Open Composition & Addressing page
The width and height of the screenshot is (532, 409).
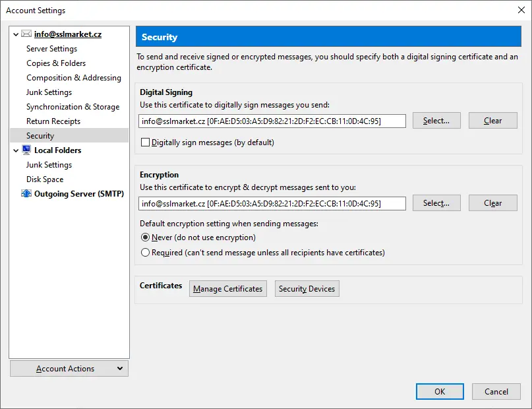coord(74,78)
